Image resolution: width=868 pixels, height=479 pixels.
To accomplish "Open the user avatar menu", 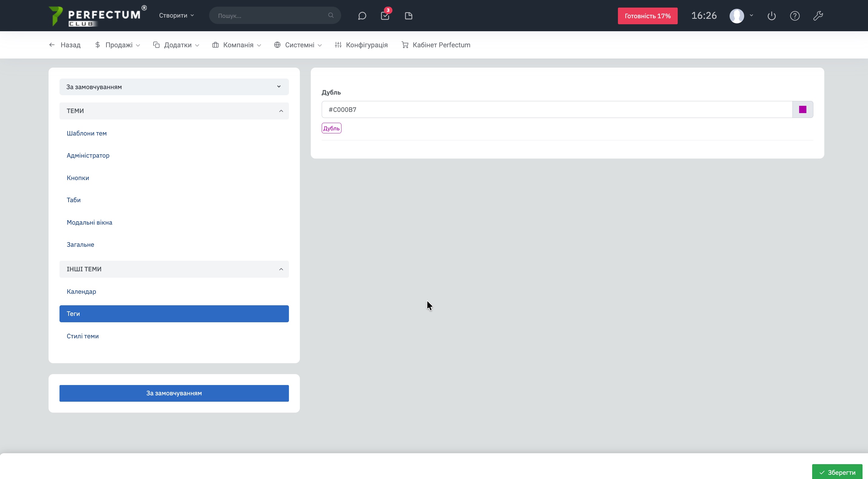I will click(x=737, y=16).
